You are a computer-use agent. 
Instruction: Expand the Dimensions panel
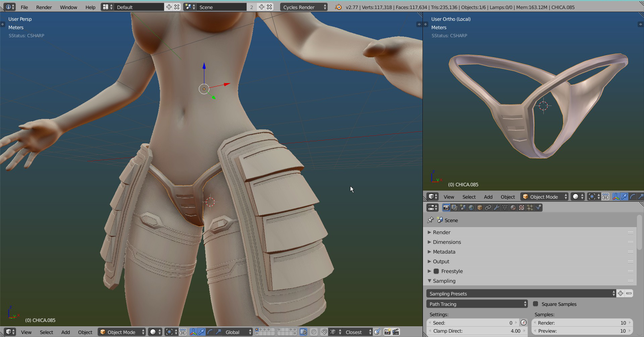[447, 242]
